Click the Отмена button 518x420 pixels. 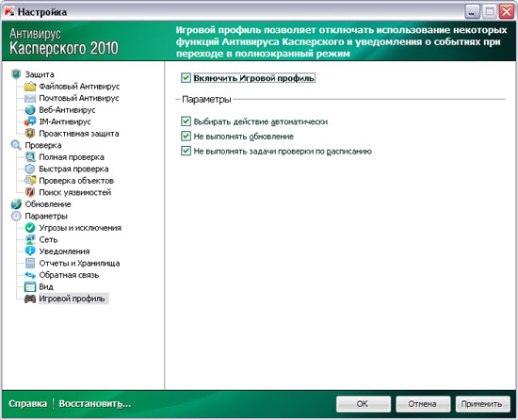(423, 404)
